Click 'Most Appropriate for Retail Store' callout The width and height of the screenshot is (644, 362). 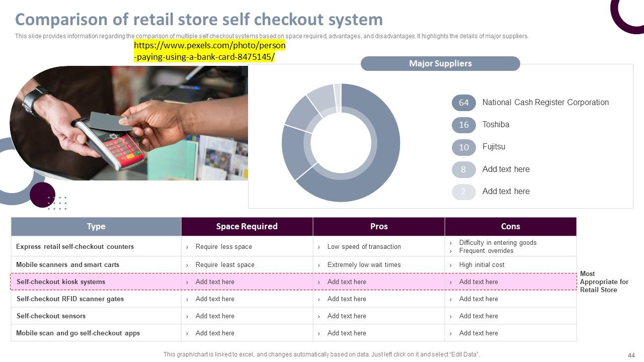pyautogui.click(x=604, y=282)
